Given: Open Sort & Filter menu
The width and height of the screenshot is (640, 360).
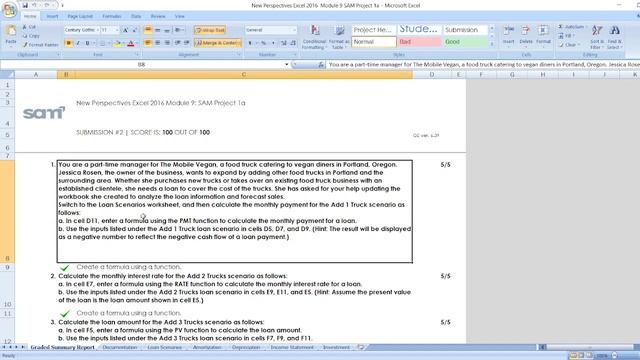Looking at the screenshot, I should click(597, 37).
